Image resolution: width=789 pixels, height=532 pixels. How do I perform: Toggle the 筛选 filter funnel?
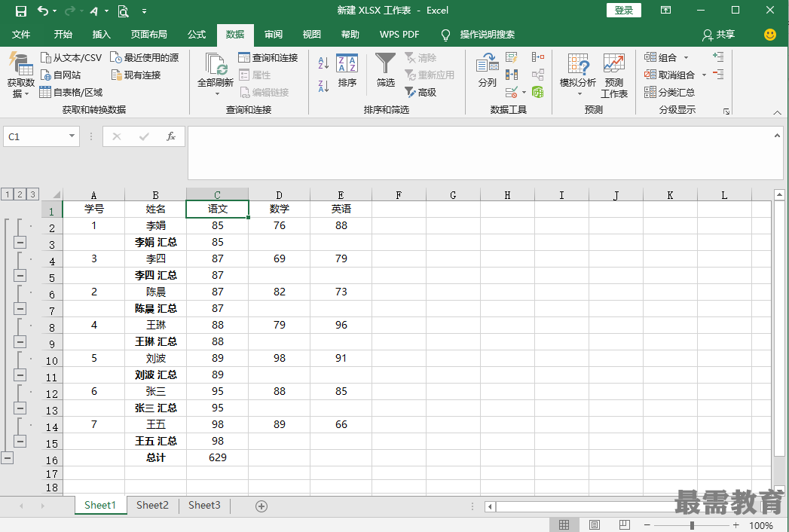385,70
